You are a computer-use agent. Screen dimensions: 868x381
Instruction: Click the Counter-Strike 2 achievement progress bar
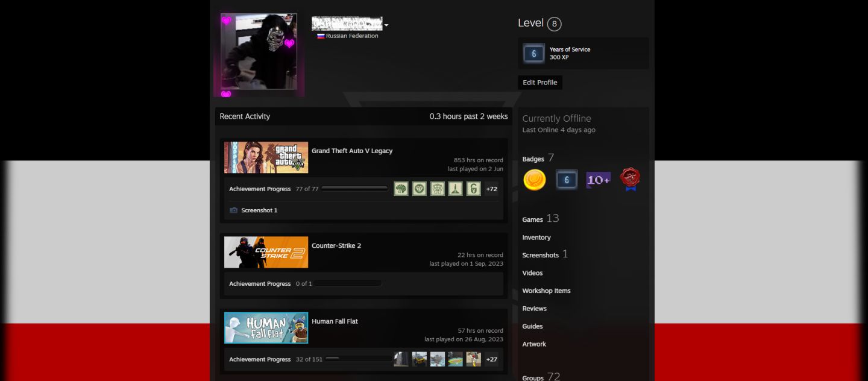click(x=347, y=283)
